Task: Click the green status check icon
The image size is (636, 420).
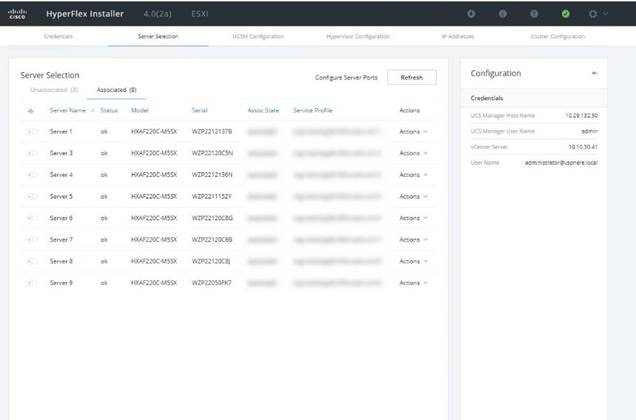Action: [565, 14]
